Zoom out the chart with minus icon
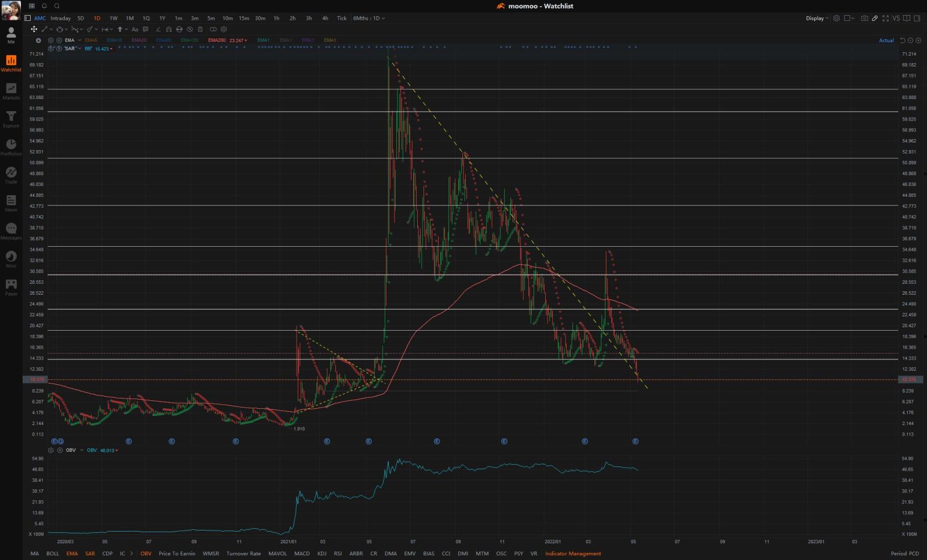This screenshot has width=927, height=560. coord(910,40)
